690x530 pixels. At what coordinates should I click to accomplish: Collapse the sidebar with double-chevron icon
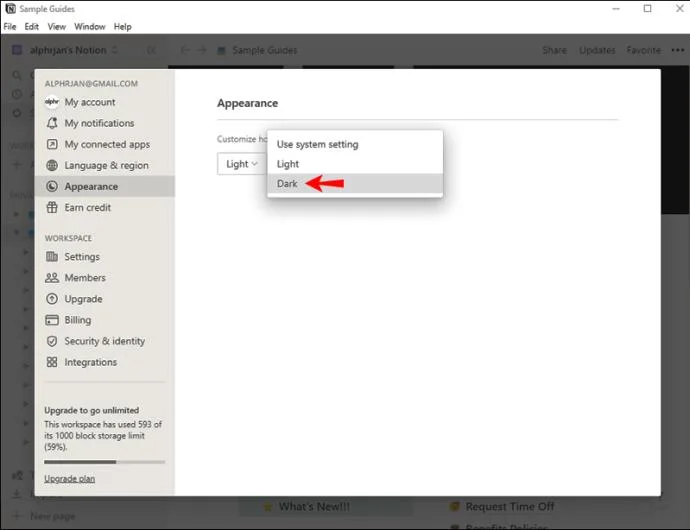point(151,50)
